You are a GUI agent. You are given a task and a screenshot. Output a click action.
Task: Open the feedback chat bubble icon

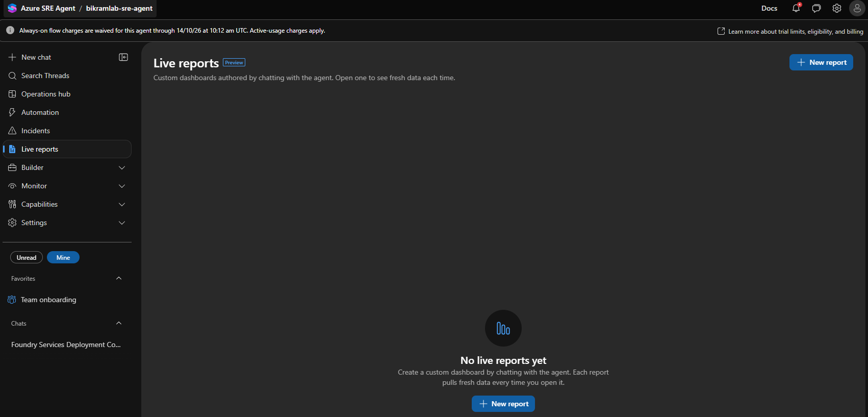816,8
